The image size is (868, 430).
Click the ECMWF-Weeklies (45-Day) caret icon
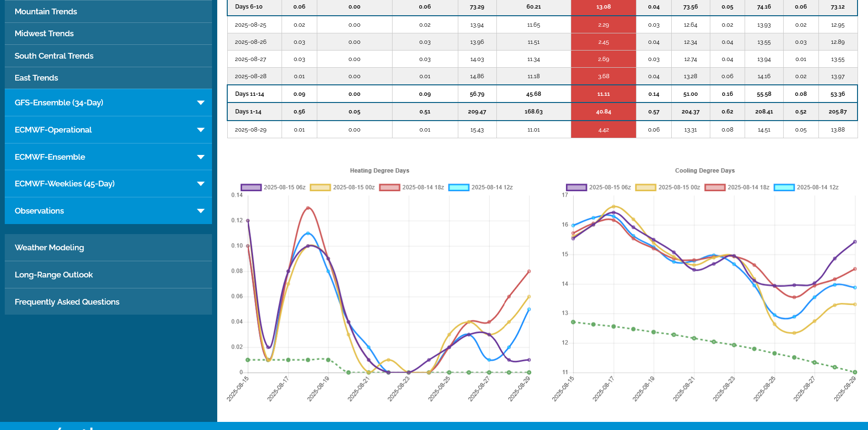click(201, 184)
